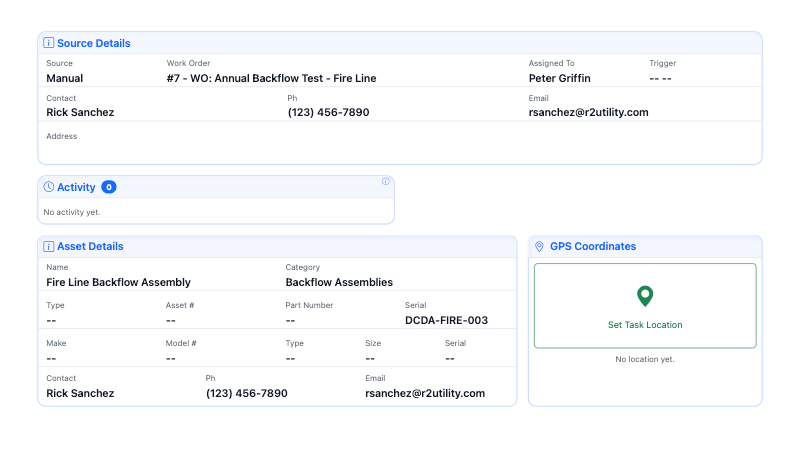Open work order #7 Annual Backflow Test
The height and width of the screenshot is (450, 800).
tap(271, 78)
